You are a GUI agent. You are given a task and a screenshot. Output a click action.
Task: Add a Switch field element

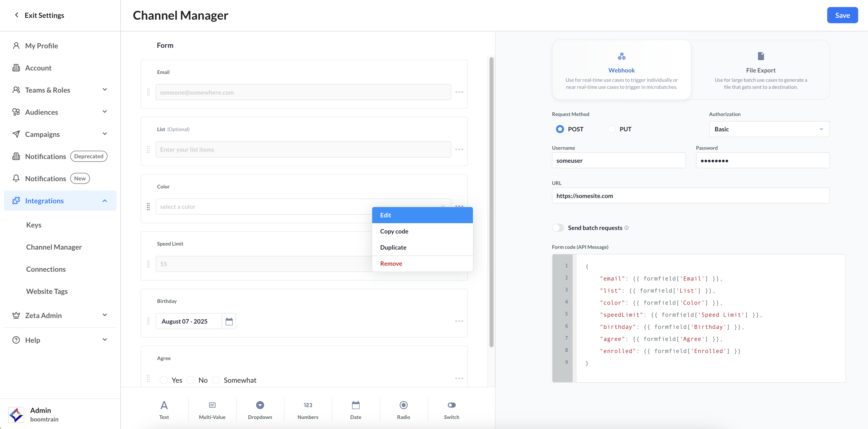(x=451, y=409)
